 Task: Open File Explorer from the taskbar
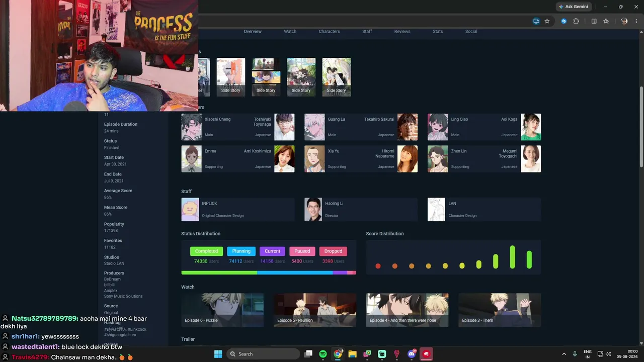point(352,354)
